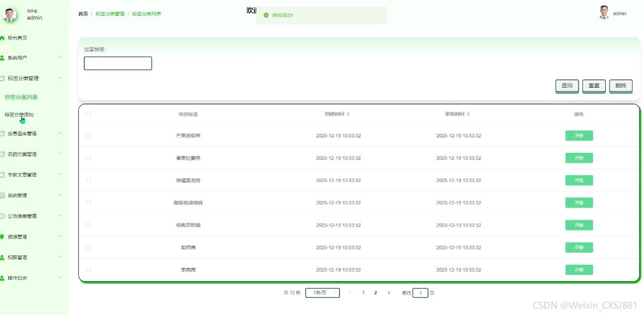Focus the 虫害标签 search input field
The image size is (644, 315).
[x=118, y=63]
